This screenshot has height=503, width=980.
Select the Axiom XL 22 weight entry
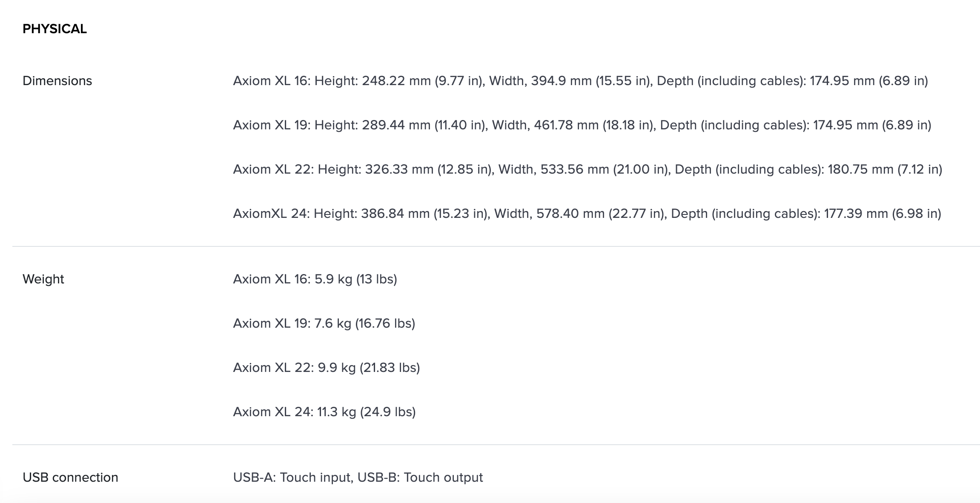pyautogui.click(x=326, y=368)
